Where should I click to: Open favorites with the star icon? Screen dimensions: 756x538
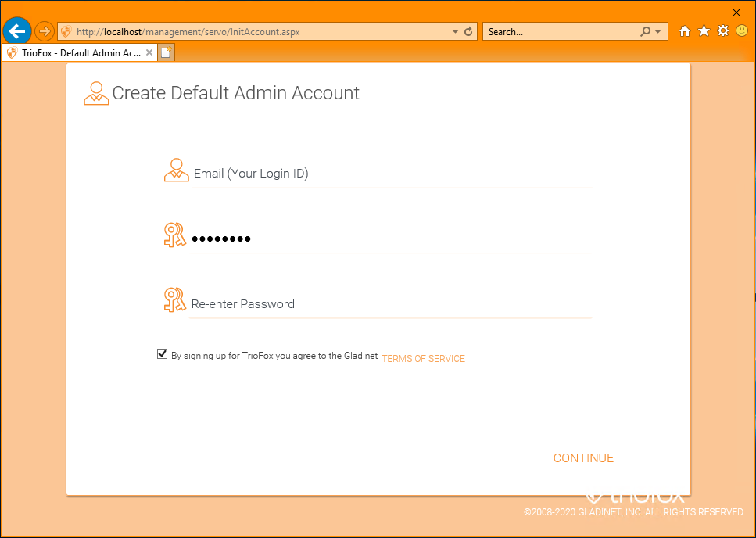click(704, 31)
